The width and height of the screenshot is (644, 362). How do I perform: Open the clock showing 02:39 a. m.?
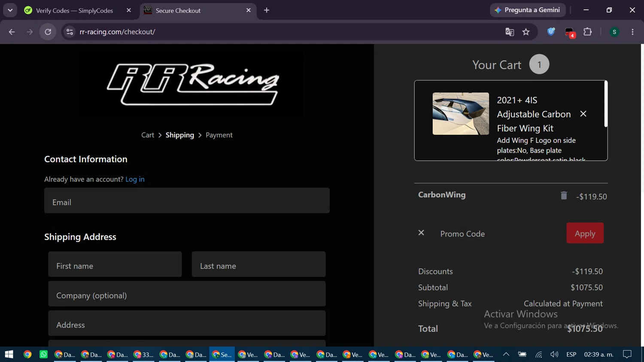click(599, 354)
